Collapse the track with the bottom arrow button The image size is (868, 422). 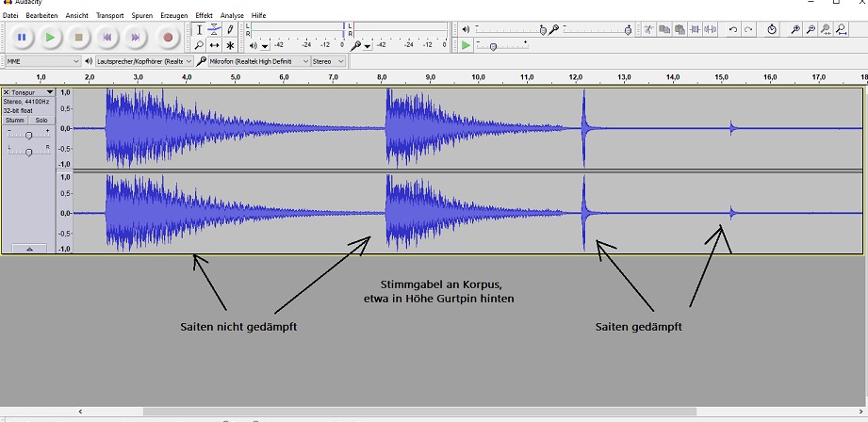pos(29,249)
